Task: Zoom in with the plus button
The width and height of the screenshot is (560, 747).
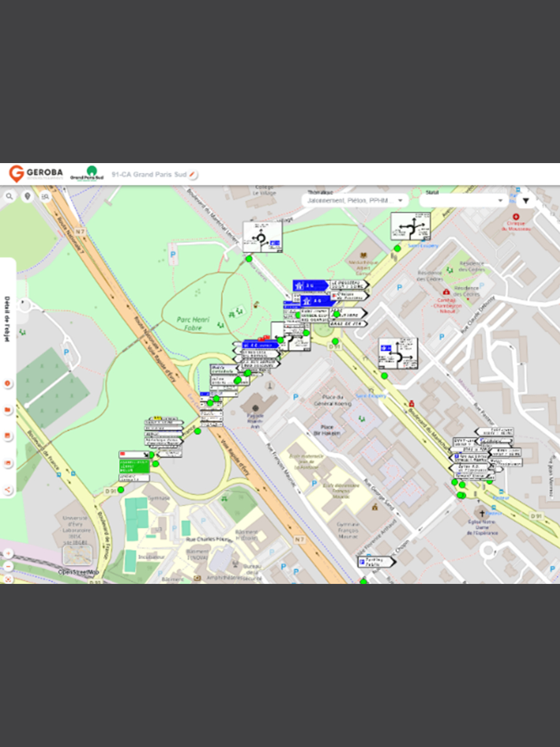Action: pyautogui.click(x=8, y=553)
